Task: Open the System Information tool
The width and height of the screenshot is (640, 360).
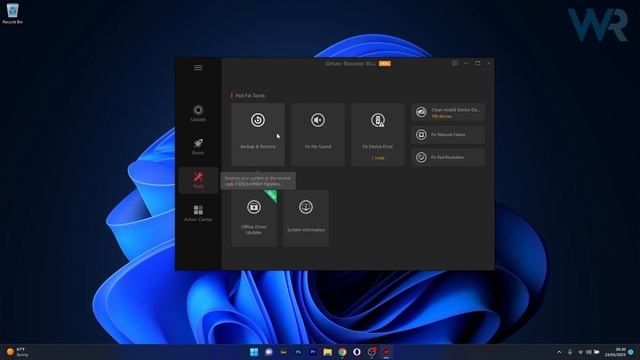Action: (x=306, y=218)
